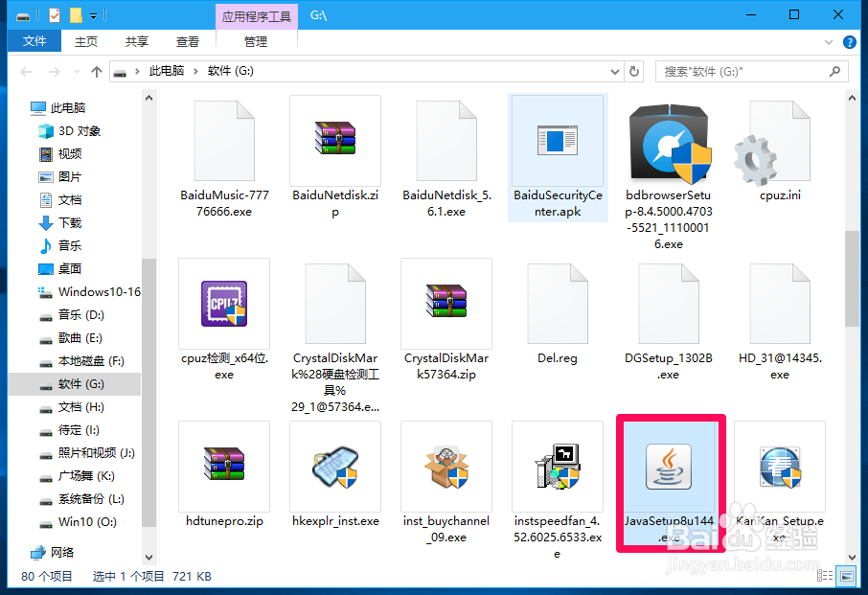
Task: Expand path chevron before 此电脑
Action: pyautogui.click(x=137, y=71)
